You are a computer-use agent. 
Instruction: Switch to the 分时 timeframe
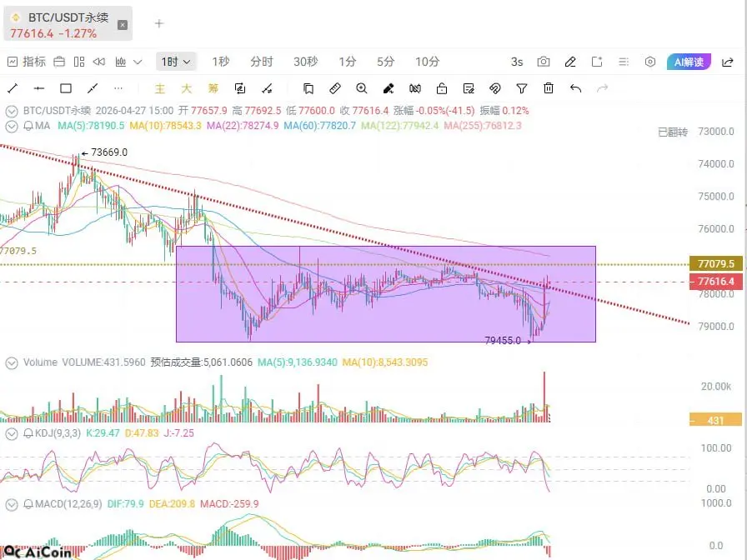pos(262,62)
